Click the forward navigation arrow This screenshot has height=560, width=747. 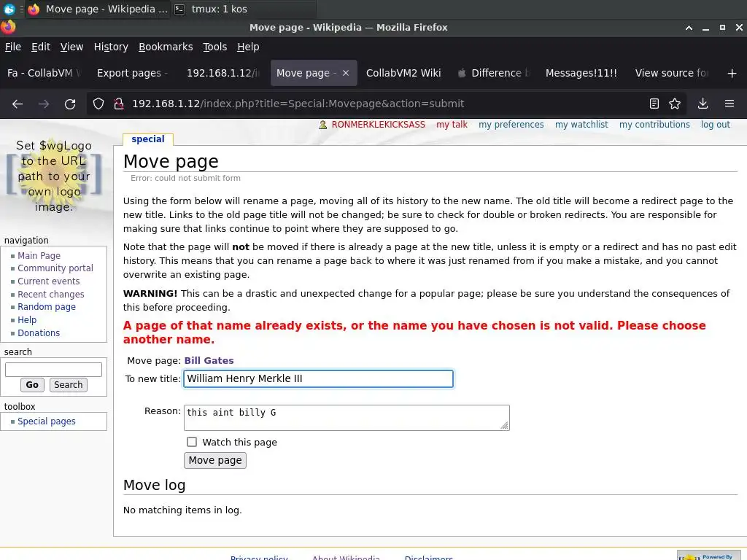click(43, 104)
